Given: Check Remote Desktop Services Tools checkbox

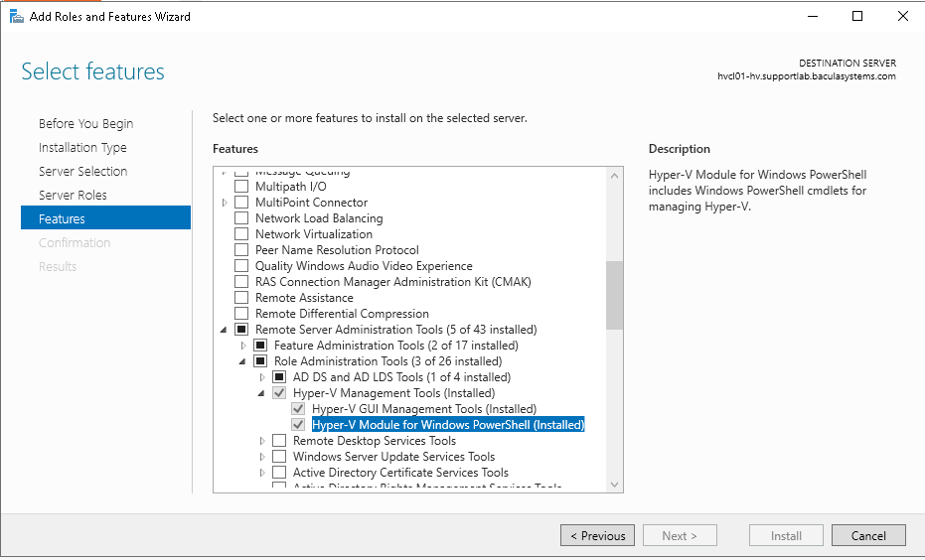Looking at the screenshot, I should [279, 441].
